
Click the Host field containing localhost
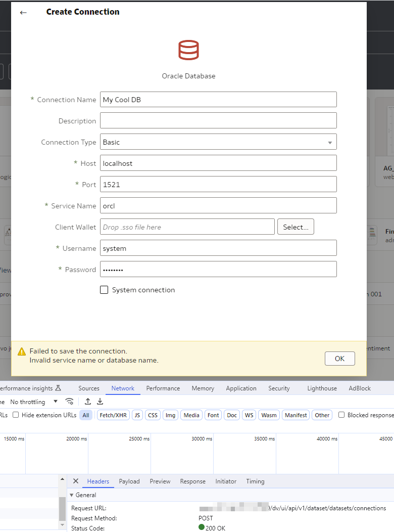[218, 163]
